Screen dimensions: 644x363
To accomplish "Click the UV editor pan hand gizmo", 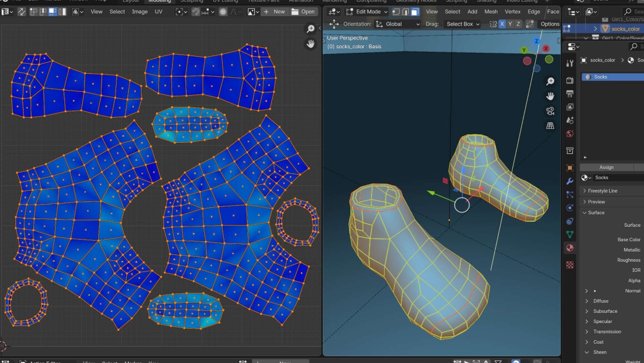I will pos(310,43).
